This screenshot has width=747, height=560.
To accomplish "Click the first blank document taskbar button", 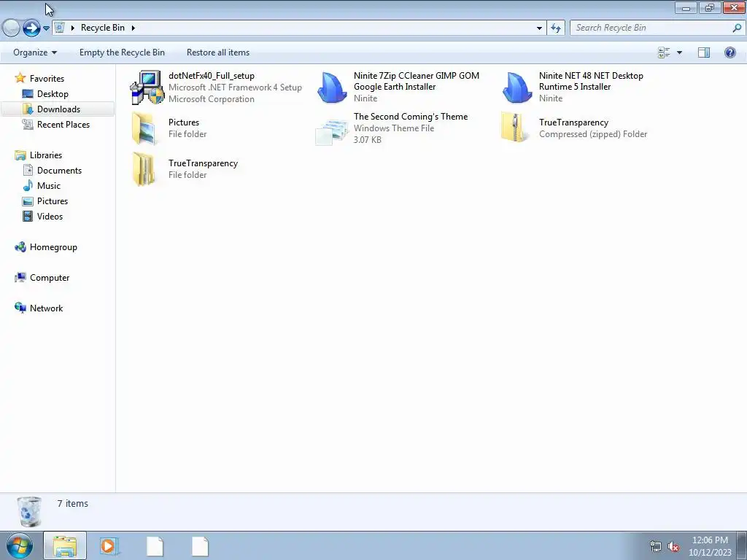I will (155, 546).
